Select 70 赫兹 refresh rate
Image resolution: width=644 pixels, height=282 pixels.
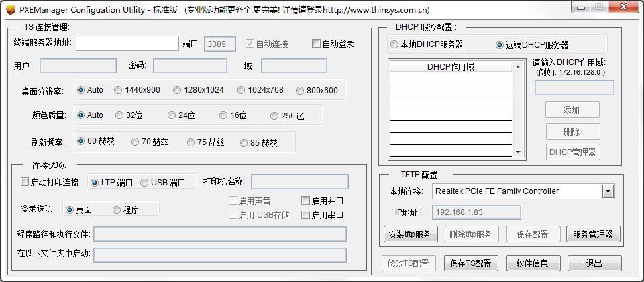pos(134,142)
